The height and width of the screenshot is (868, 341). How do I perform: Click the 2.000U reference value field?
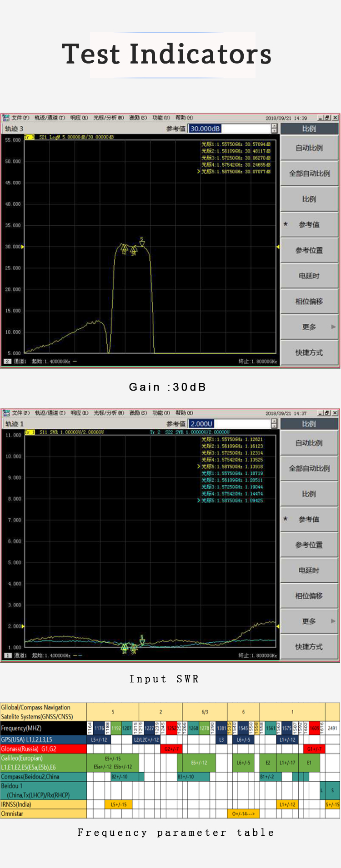click(x=230, y=424)
